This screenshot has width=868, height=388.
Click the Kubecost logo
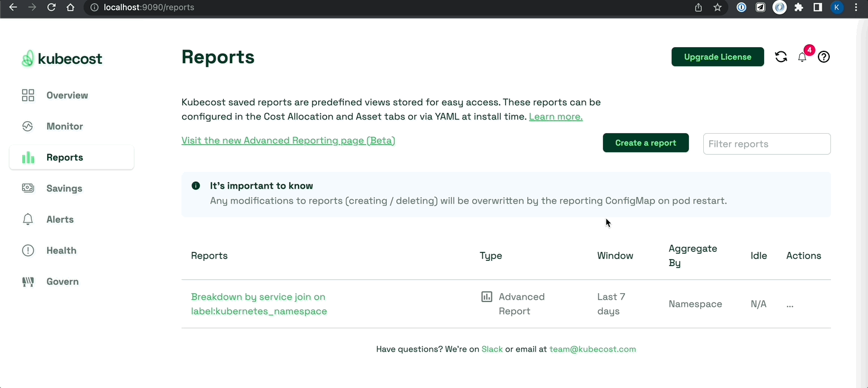[61, 58]
